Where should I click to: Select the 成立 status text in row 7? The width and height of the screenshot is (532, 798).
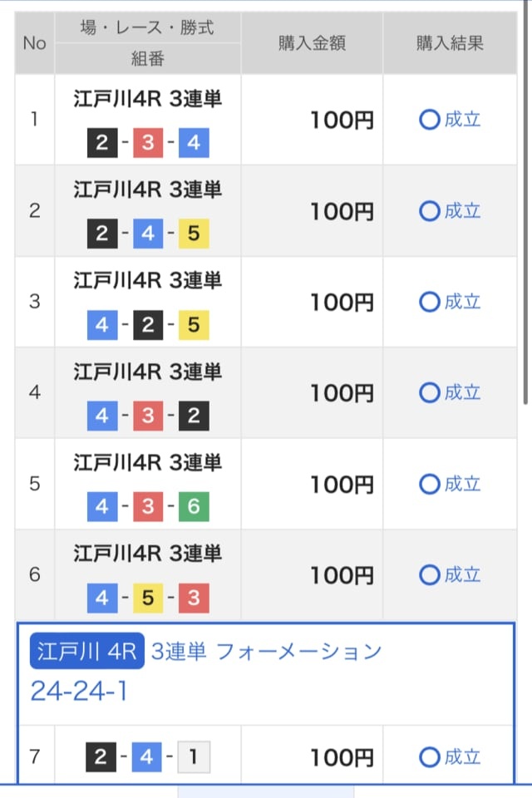(463, 757)
